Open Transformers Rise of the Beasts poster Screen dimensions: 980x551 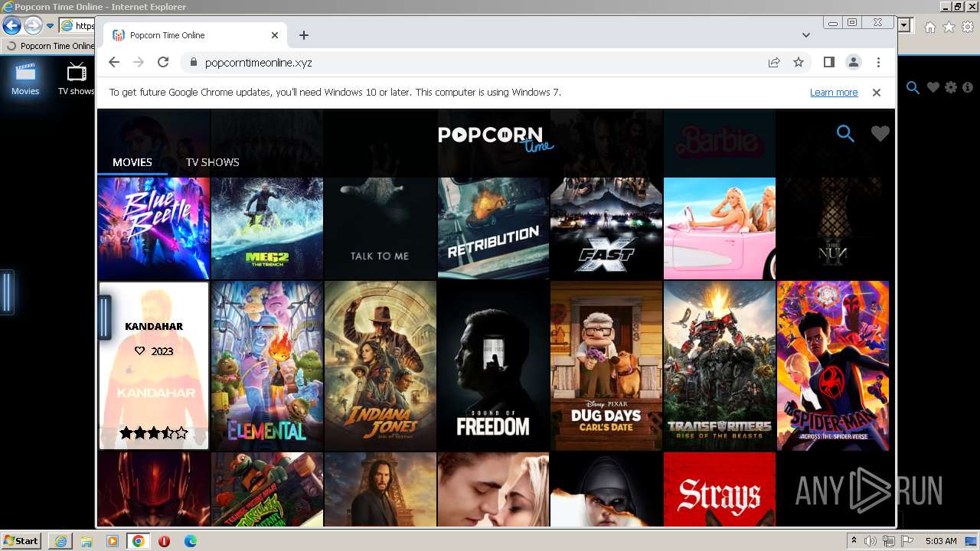click(x=720, y=366)
